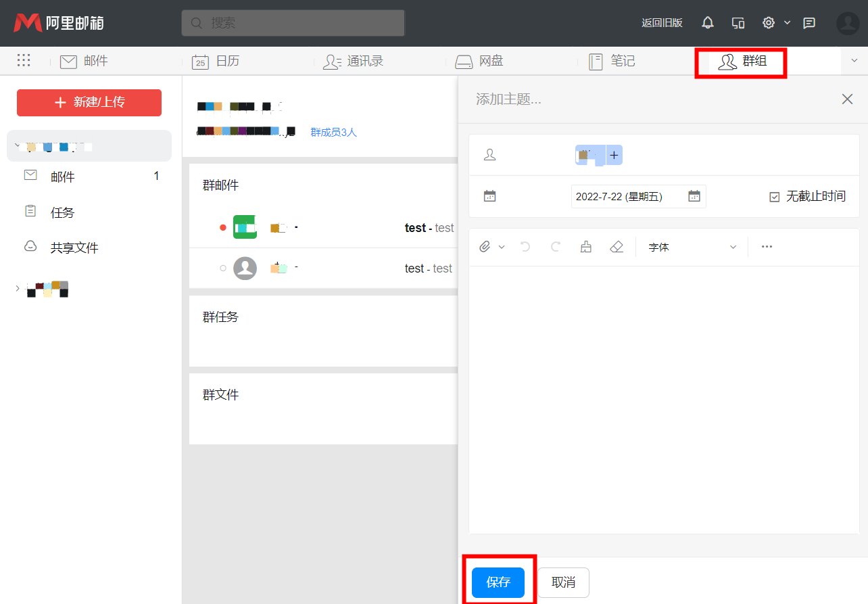Open the 群成员3人 link
868x604 pixels.
(333, 133)
